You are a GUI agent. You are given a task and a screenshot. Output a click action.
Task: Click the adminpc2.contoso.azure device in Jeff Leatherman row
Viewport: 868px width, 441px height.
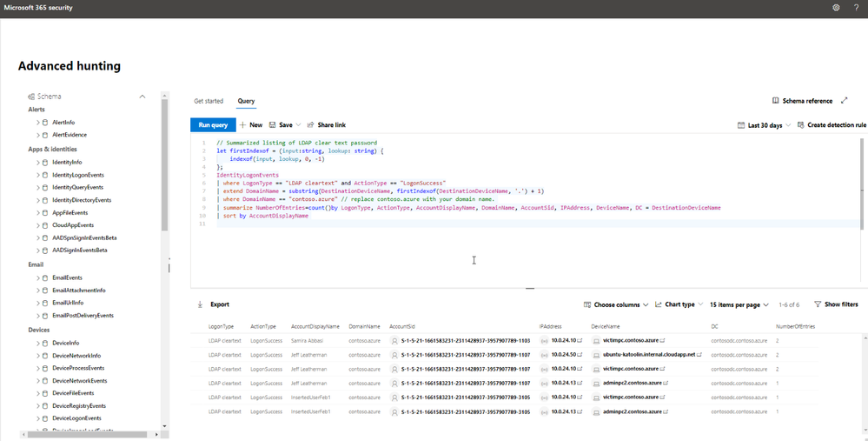tap(633, 383)
